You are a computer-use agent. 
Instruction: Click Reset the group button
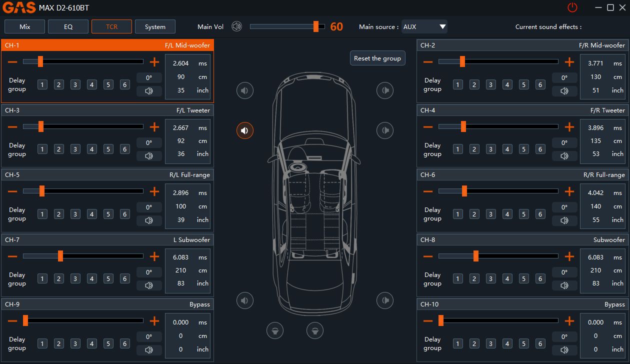point(377,58)
